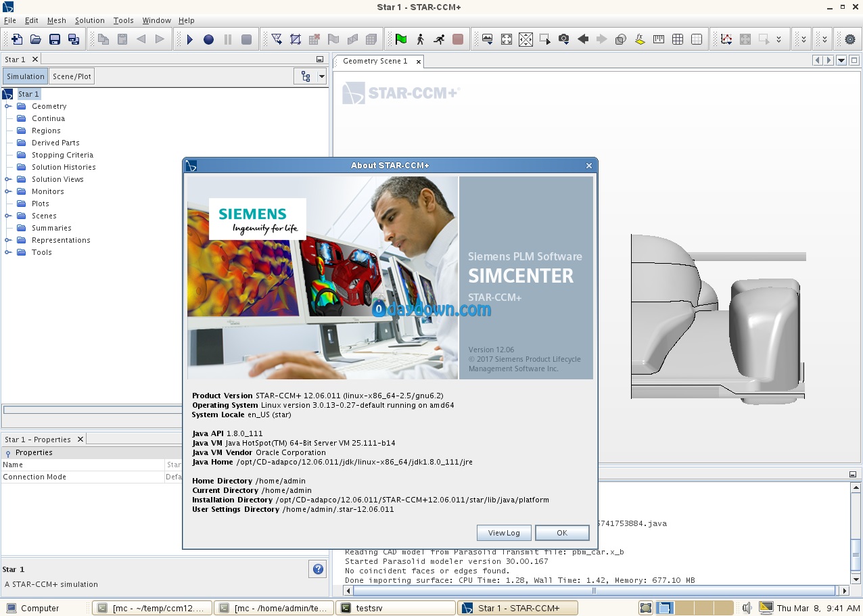This screenshot has width=863, height=616.
Task: Expand the Monitors tree node
Action: [8, 191]
